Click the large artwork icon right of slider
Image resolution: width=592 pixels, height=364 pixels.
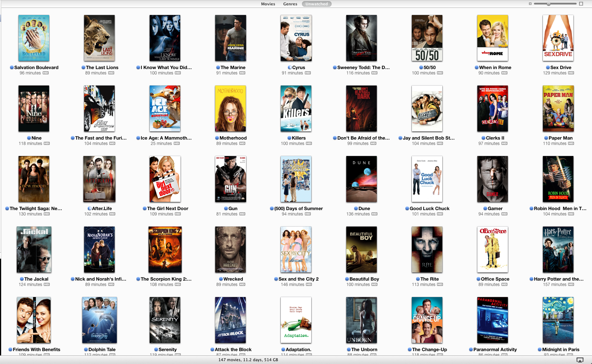pyautogui.click(x=581, y=4)
